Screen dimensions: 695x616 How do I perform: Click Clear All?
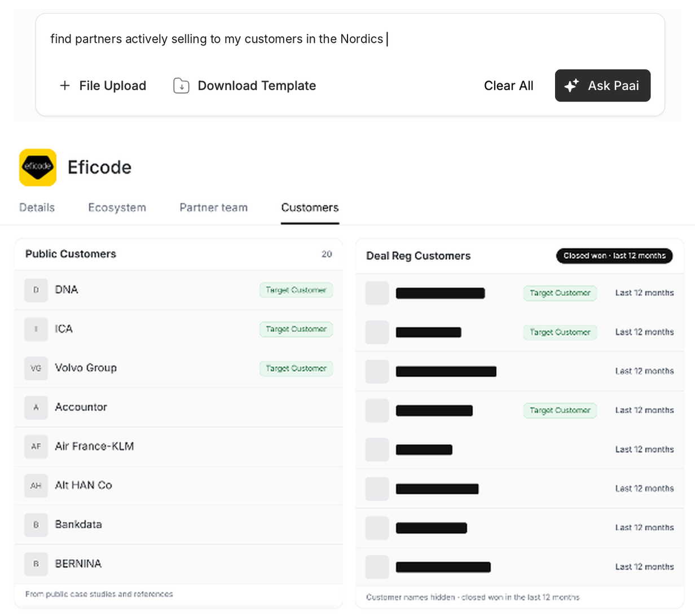pos(508,86)
